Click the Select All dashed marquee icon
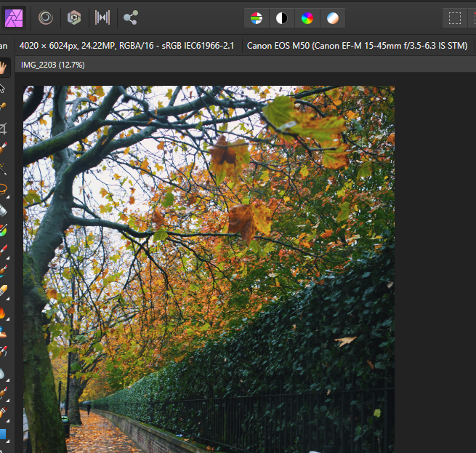Screen dimensions: 476x453 455,18
